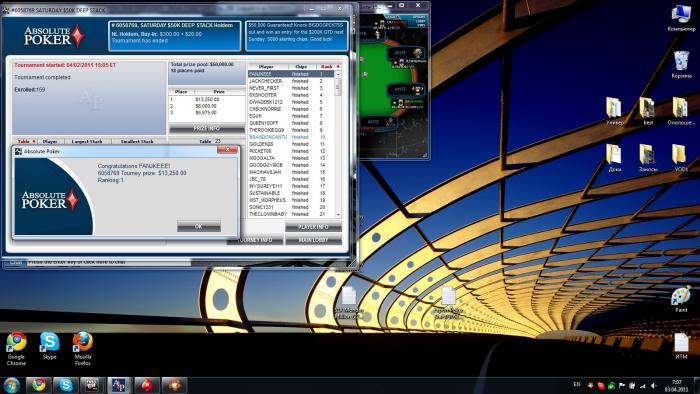Go to MAIN LOBBY
Image resolution: width=700 pixels, height=394 pixels.
click(x=313, y=240)
